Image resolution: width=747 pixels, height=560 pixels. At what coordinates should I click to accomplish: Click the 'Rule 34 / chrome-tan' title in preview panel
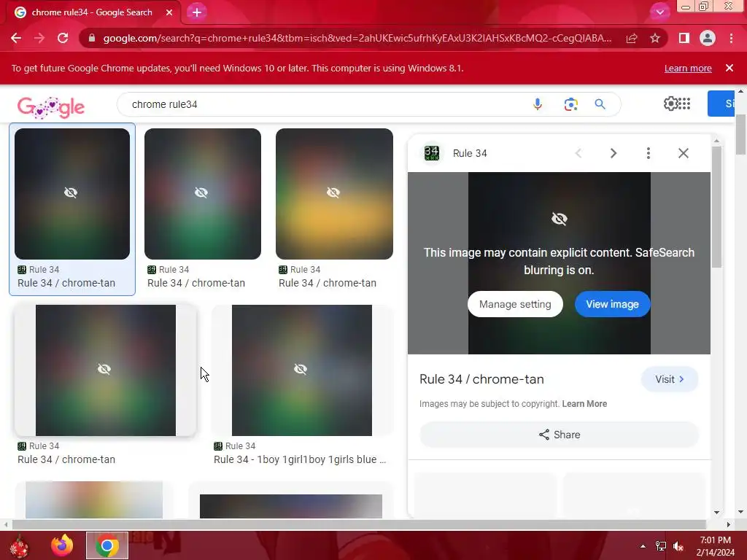click(481, 379)
